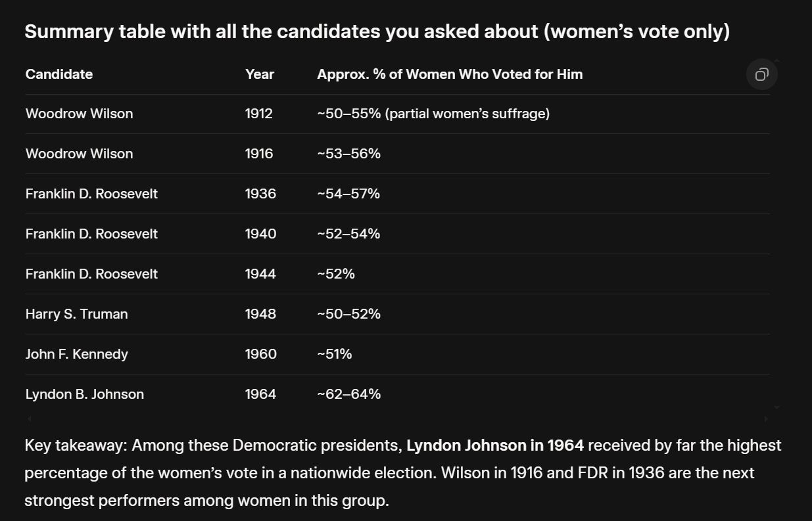Click the Candidate column header
Image resolution: width=812 pixels, height=521 pixels.
(x=59, y=74)
